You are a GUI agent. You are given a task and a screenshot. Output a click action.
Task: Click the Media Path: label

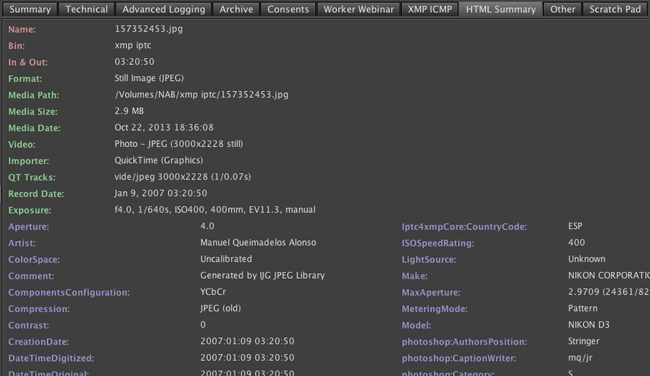[34, 95]
